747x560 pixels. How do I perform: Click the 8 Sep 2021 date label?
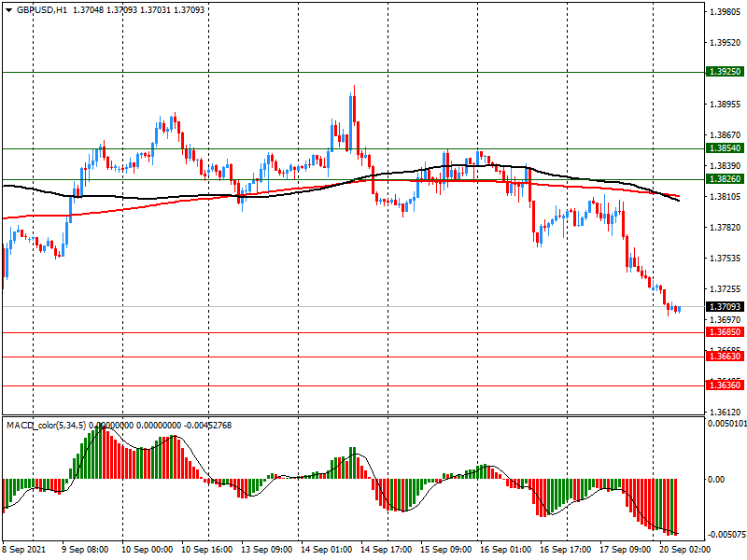(24, 550)
